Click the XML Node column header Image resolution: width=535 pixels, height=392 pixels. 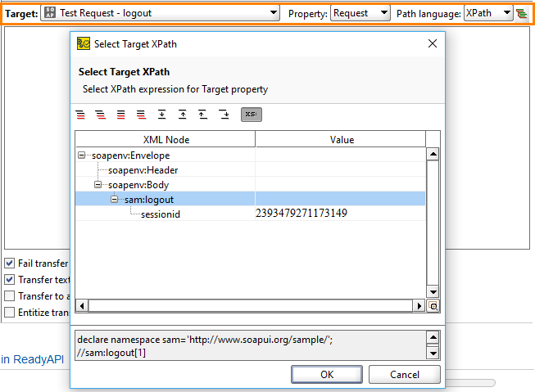[x=165, y=139]
